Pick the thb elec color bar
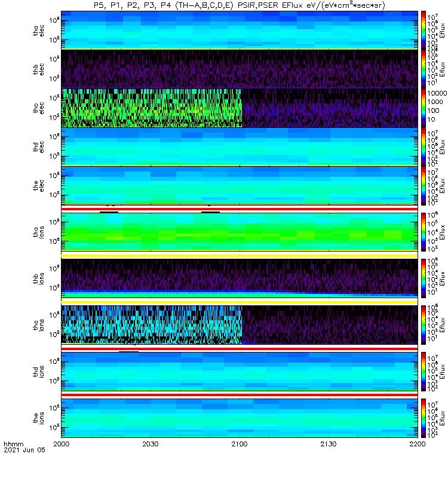The width and height of the screenshot is (448, 478). coord(424,69)
